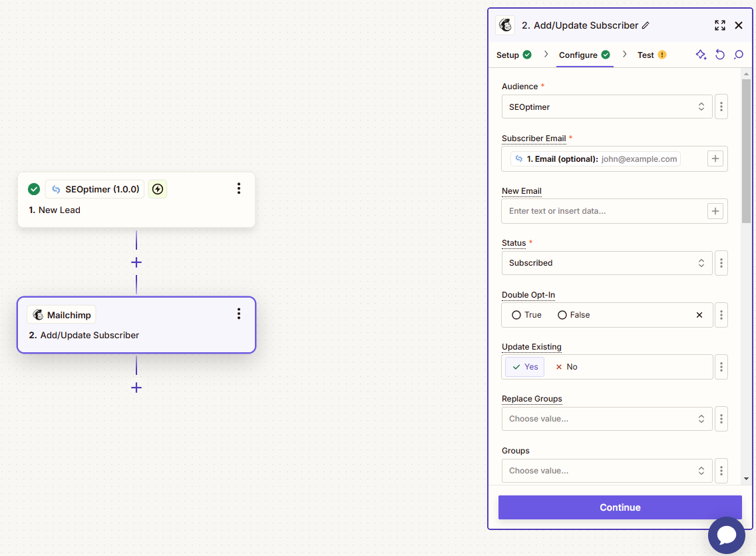
Task: Open the AI sparkle assistant icon
Action: (701, 55)
